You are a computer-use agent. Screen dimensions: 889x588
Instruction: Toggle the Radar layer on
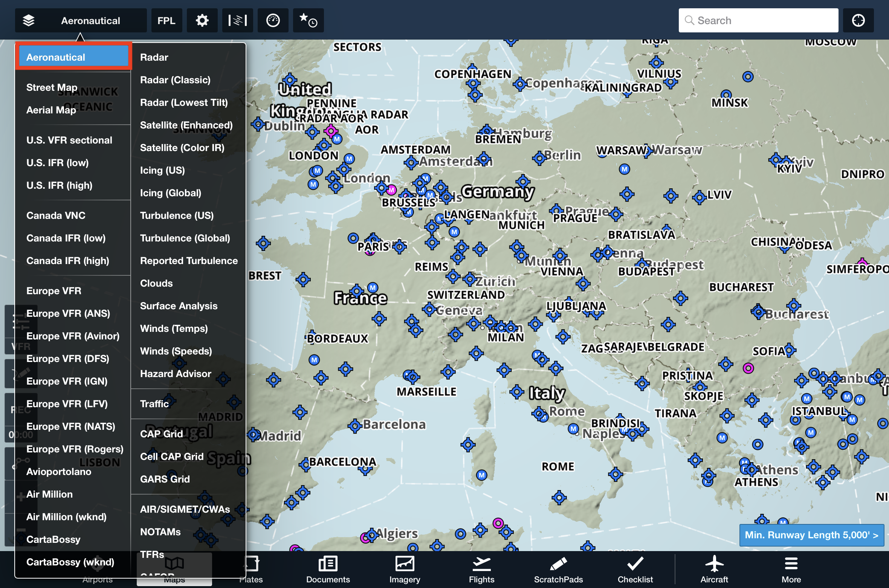(x=154, y=57)
